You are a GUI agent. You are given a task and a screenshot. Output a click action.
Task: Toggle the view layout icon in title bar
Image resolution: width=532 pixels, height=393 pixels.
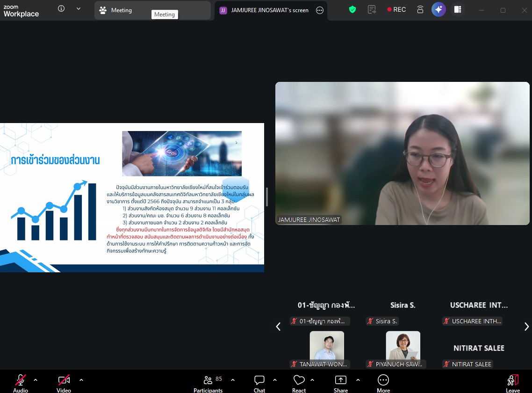(458, 9)
